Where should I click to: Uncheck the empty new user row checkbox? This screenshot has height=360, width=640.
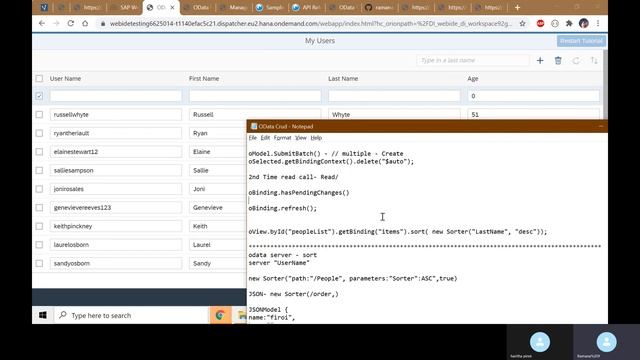pyautogui.click(x=39, y=96)
